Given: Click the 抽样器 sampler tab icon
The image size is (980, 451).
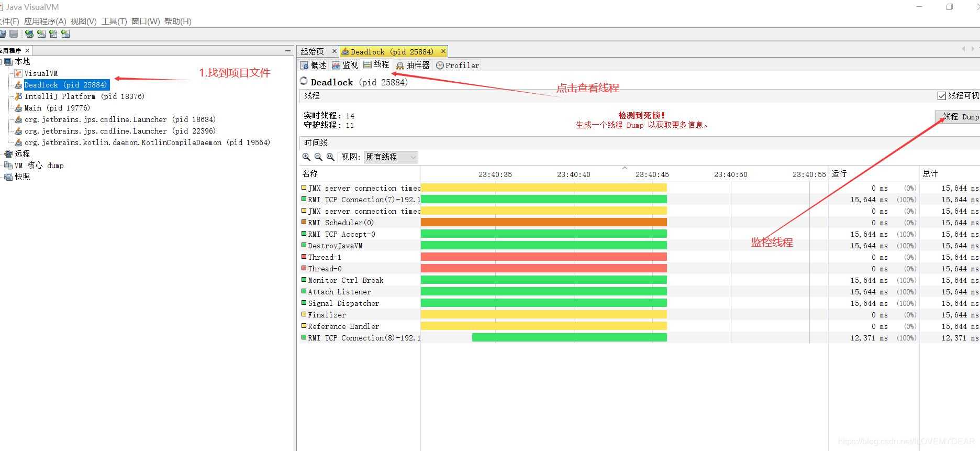Looking at the screenshot, I should (400, 65).
